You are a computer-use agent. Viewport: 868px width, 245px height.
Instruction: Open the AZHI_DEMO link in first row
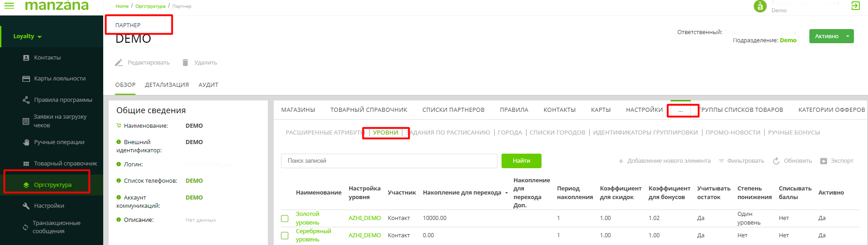pyautogui.click(x=365, y=218)
